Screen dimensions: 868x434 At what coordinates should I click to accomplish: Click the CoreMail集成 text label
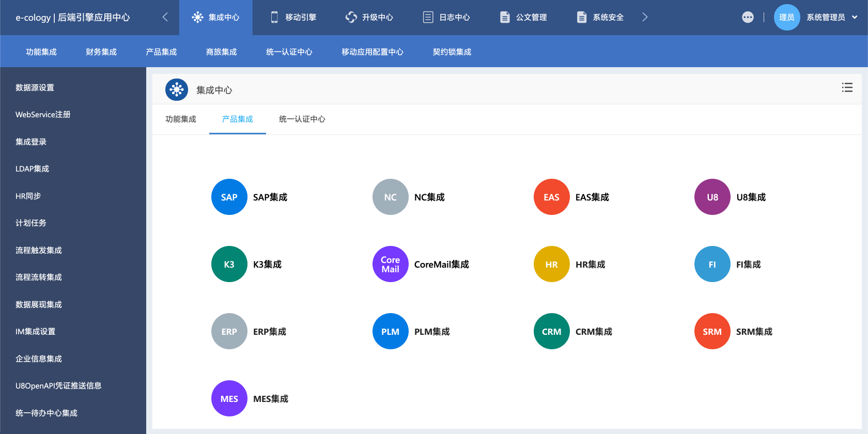[442, 264]
